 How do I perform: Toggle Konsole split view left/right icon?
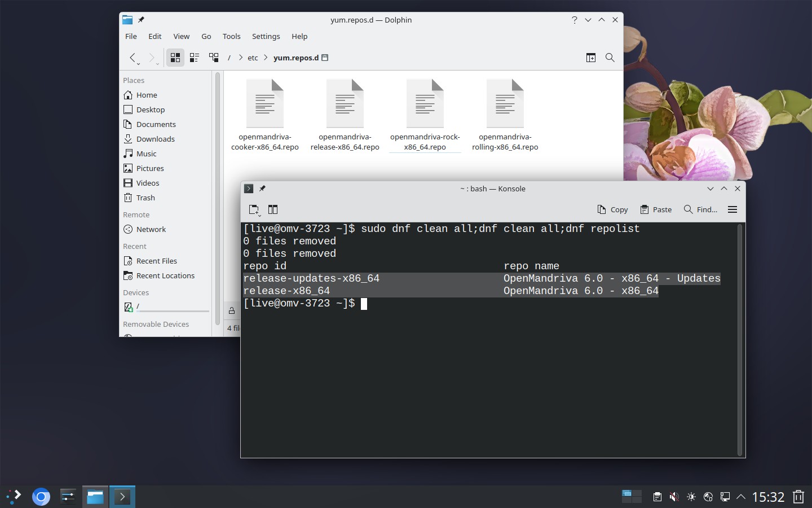[273, 209]
